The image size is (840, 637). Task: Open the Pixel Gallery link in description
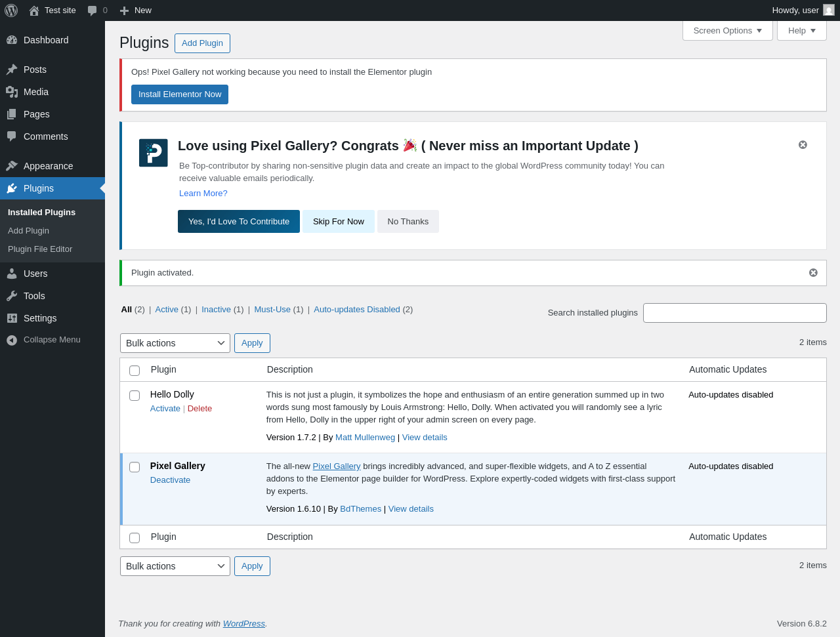pos(337,466)
